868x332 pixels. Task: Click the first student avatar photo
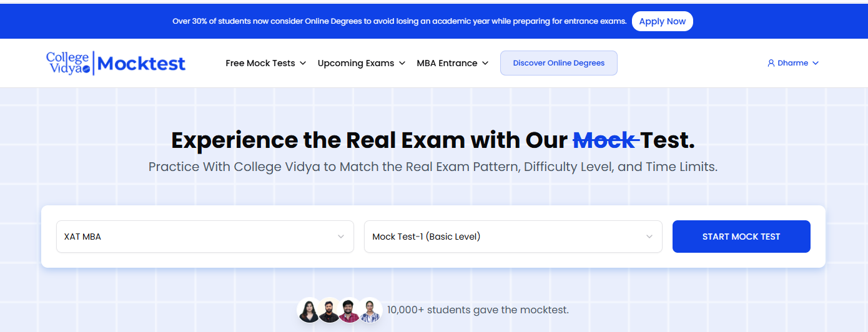tap(309, 310)
